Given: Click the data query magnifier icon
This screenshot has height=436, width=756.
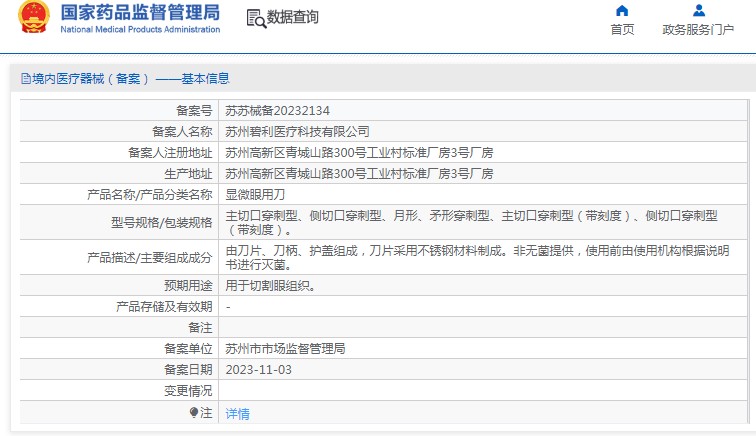Looking at the screenshot, I should tap(256, 18).
